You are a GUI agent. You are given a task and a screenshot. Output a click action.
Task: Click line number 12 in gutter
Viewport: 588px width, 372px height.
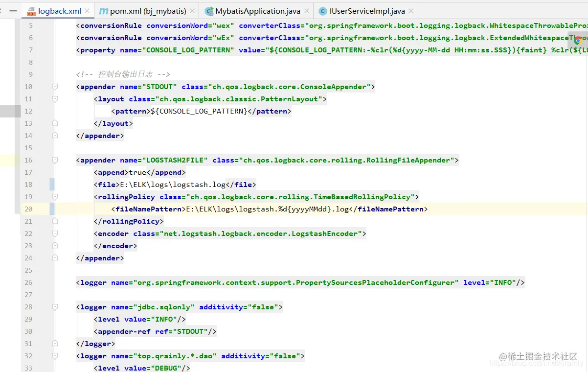(28, 111)
